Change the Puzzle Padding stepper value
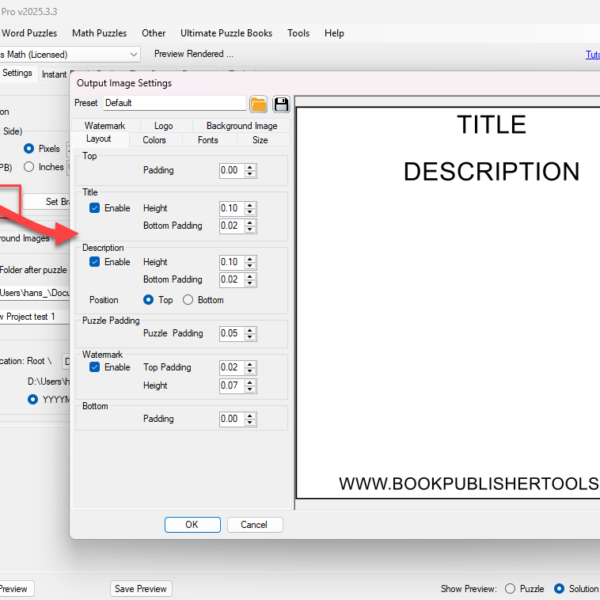The width and height of the screenshot is (600, 600). tap(250, 333)
